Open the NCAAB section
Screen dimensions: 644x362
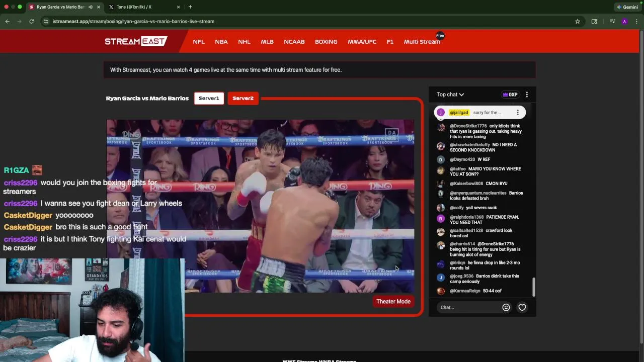coord(294,42)
